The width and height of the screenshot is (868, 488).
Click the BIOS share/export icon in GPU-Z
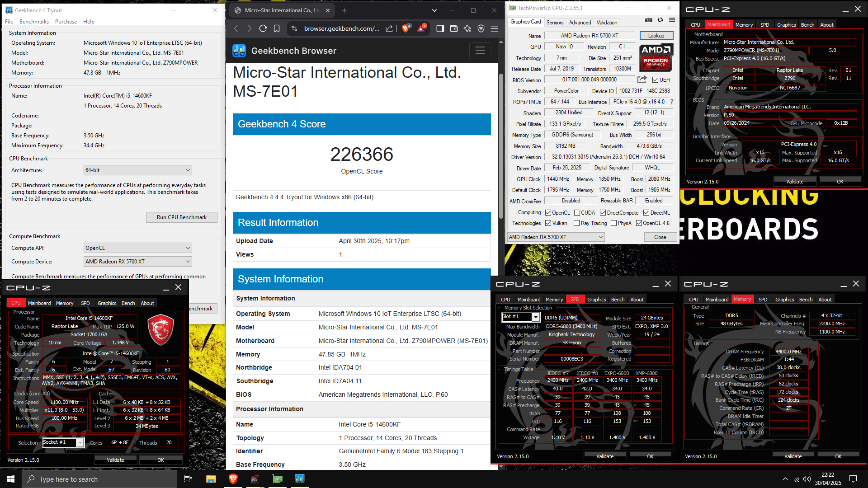pos(642,80)
